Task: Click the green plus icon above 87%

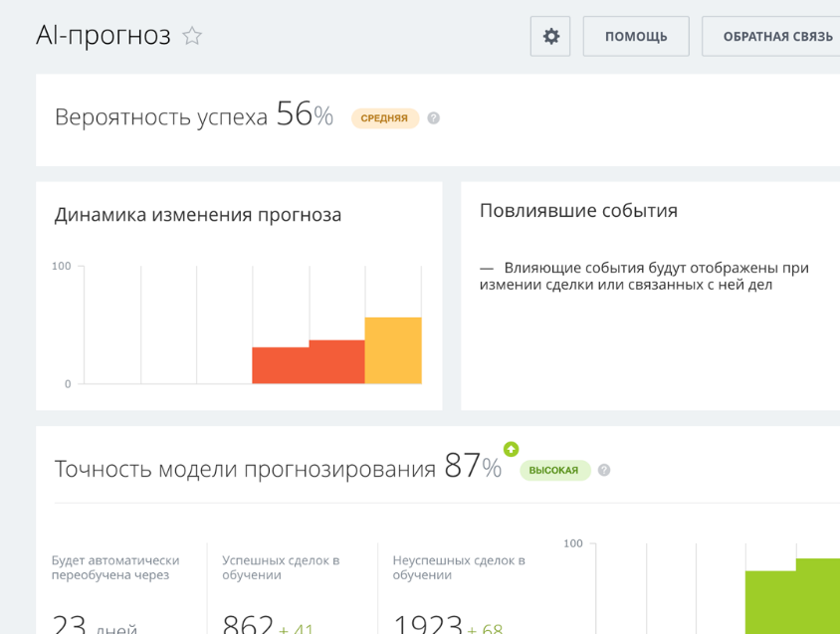Action: (x=512, y=450)
